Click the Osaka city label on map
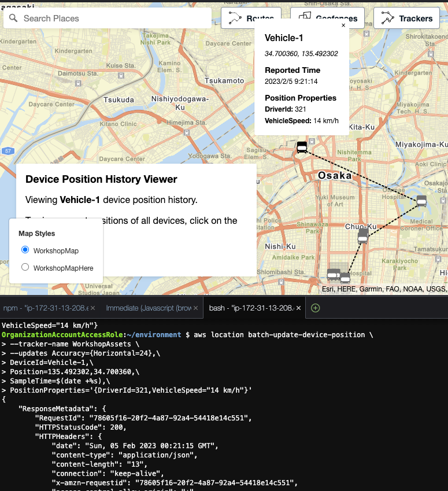Screen dimensions: 448x491 click(x=335, y=175)
